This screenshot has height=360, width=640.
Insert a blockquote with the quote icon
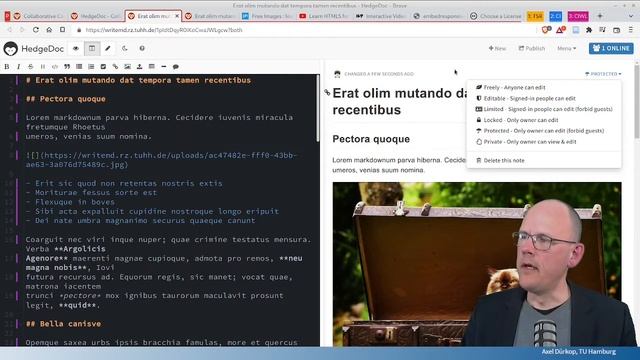(x=67, y=67)
